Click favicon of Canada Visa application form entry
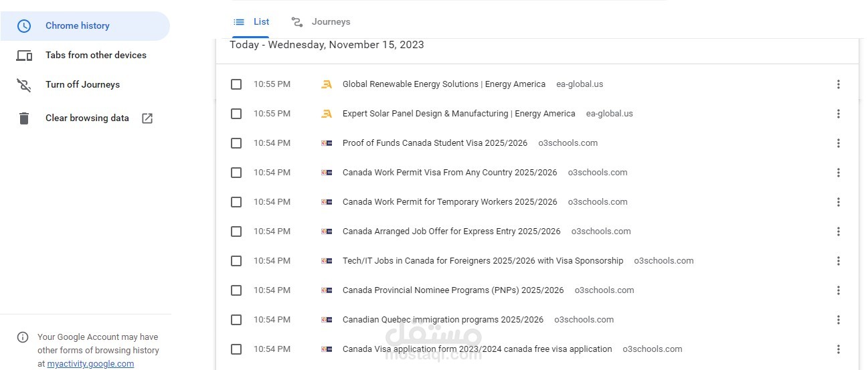Viewport: 868px width, 370px height. coord(327,349)
